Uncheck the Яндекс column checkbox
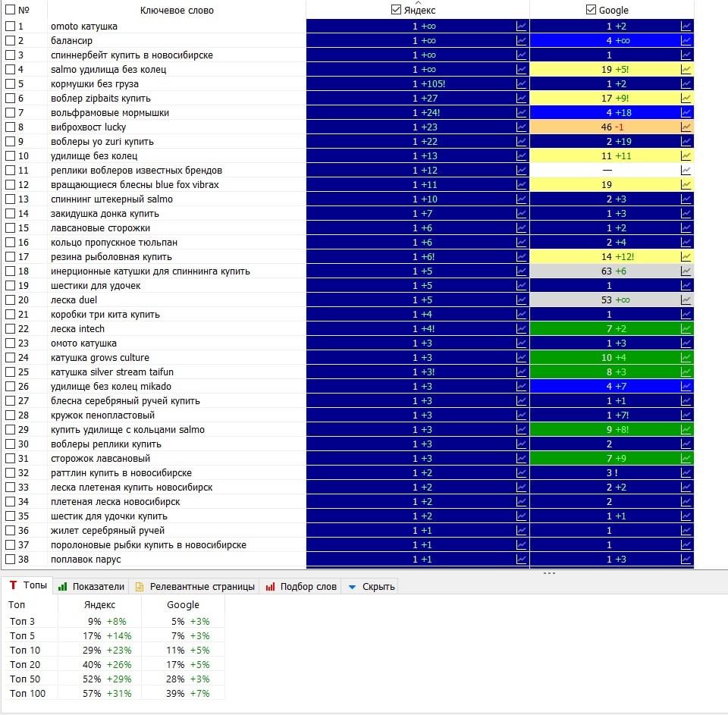Screen dimensions: 728x715 coord(396,10)
